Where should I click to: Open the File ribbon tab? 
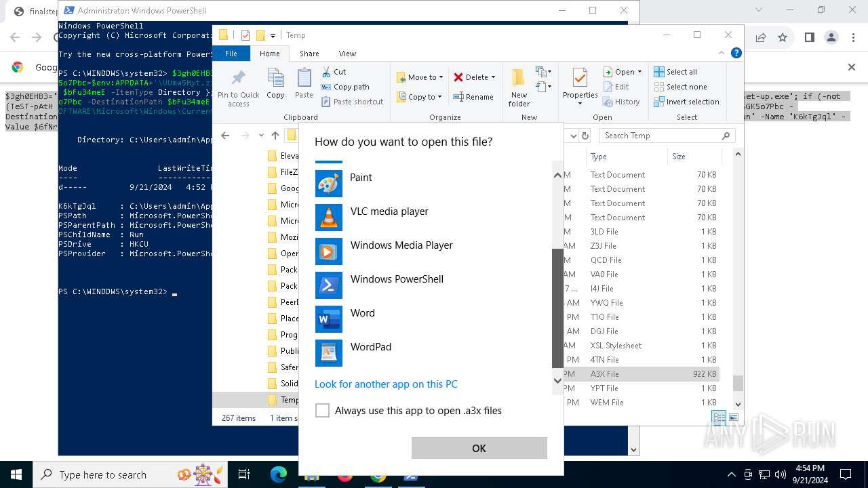231,54
